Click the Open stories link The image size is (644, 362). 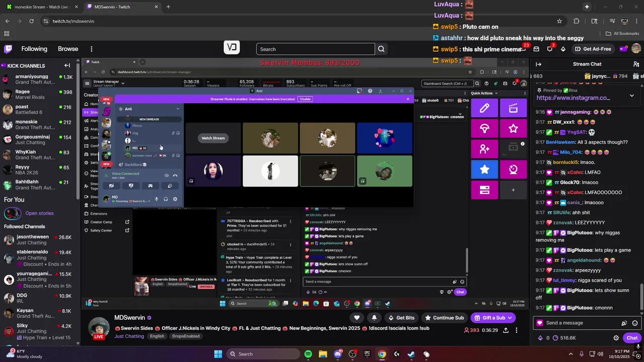39,213
